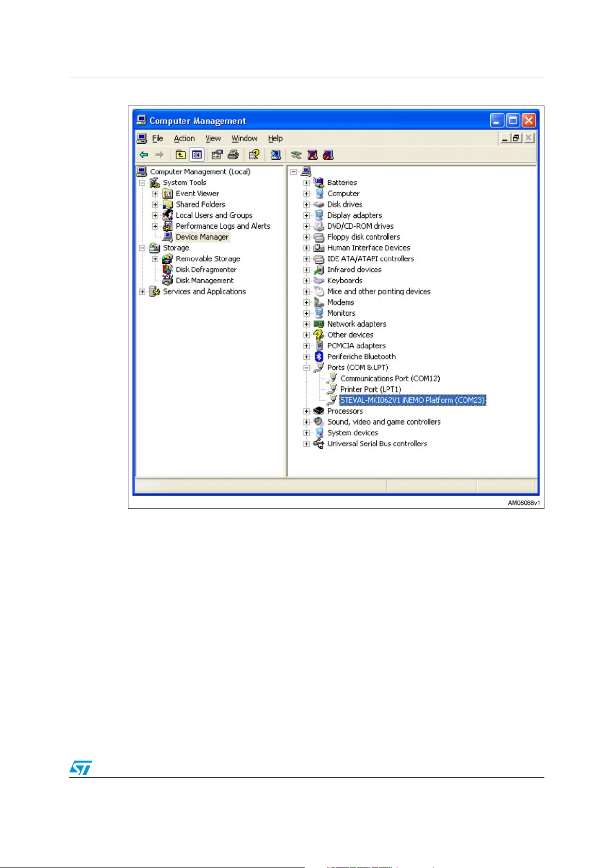This screenshot has width=614, height=868.
Task: Select Computer Management (Local) root node
Action: click(x=200, y=172)
